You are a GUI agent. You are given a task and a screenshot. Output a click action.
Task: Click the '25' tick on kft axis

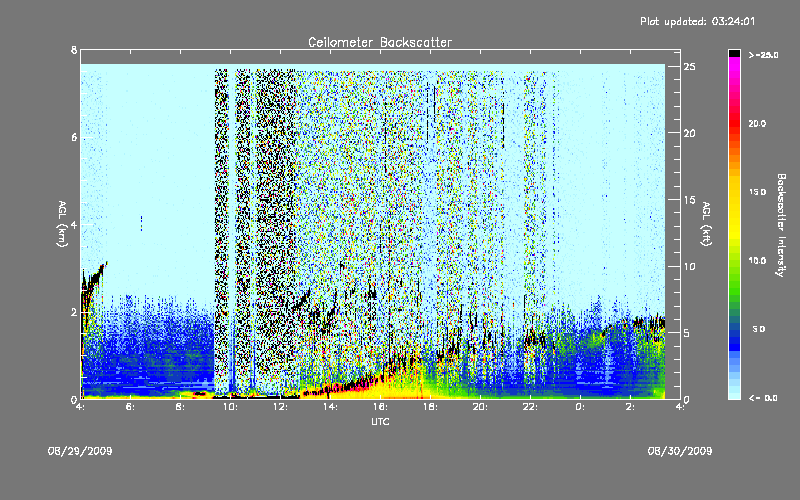coord(689,66)
